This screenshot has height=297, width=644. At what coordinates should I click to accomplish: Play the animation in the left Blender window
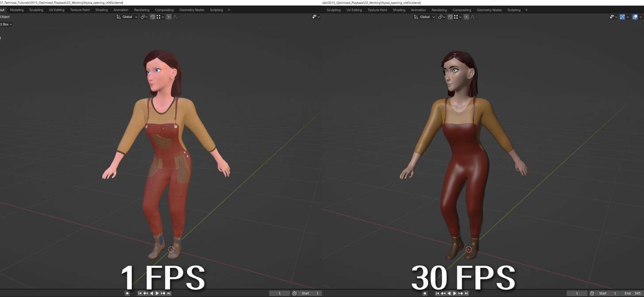pyautogui.click(x=157, y=293)
